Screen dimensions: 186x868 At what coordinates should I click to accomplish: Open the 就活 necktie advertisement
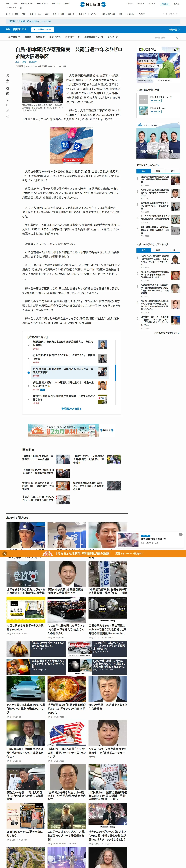tap(72, 146)
